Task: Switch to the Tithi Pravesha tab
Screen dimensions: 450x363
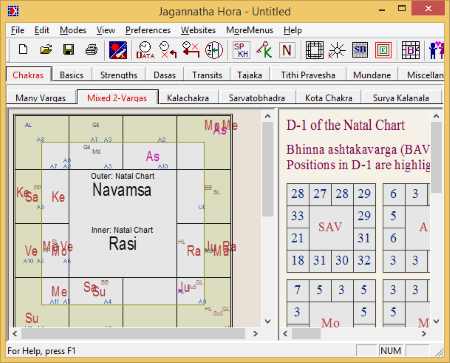Action: point(308,75)
